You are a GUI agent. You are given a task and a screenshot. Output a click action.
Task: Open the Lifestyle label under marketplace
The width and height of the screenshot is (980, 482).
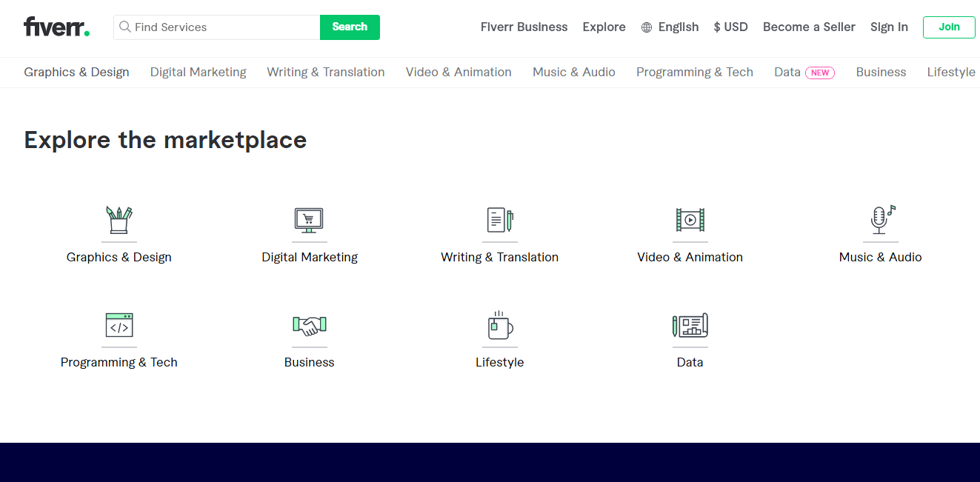point(500,363)
